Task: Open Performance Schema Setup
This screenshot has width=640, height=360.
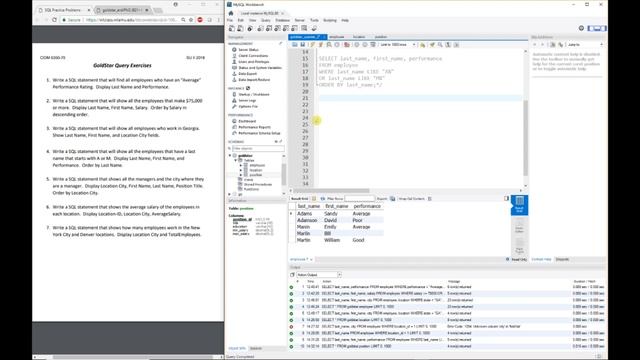Action: (259, 133)
